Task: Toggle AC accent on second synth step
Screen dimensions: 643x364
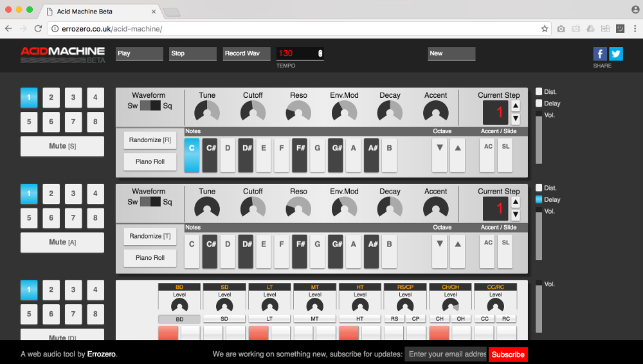Action: coord(487,251)
